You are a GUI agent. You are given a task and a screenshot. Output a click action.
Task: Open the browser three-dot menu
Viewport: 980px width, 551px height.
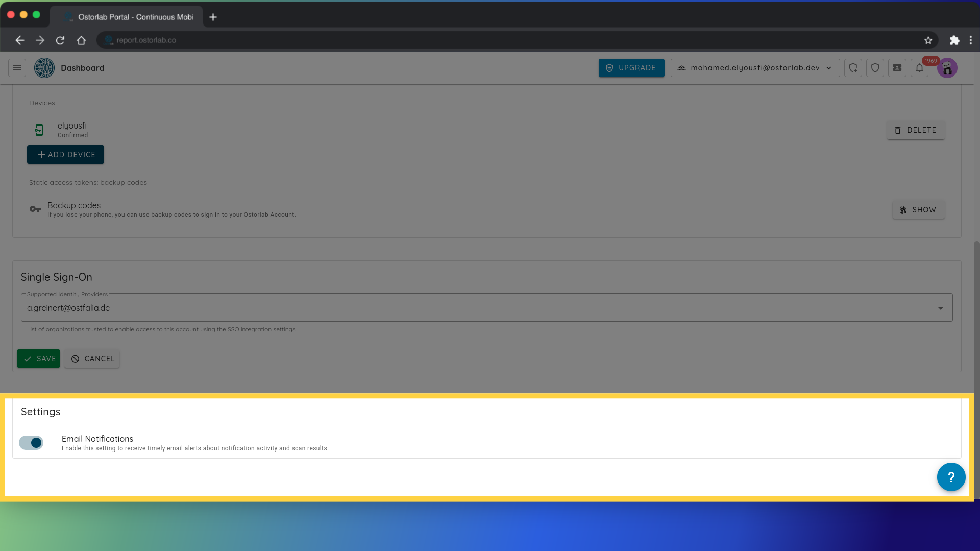pos(970,40)
